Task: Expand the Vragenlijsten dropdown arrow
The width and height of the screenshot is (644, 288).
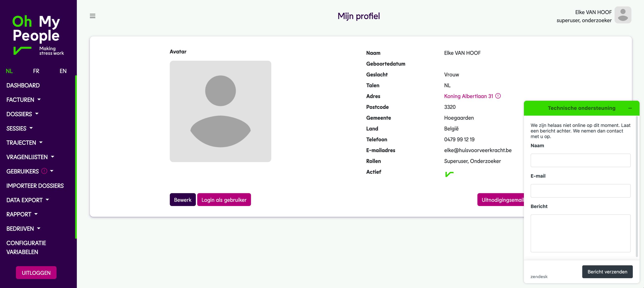Action: [53, 157]
